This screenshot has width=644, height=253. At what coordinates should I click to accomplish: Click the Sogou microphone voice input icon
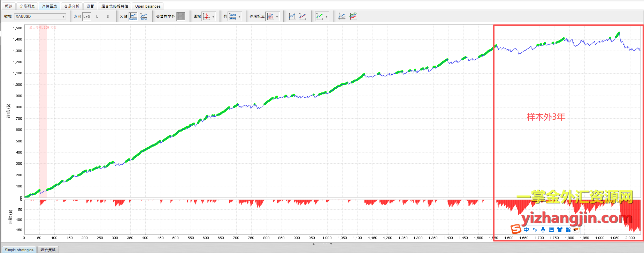tap(543, 230)
